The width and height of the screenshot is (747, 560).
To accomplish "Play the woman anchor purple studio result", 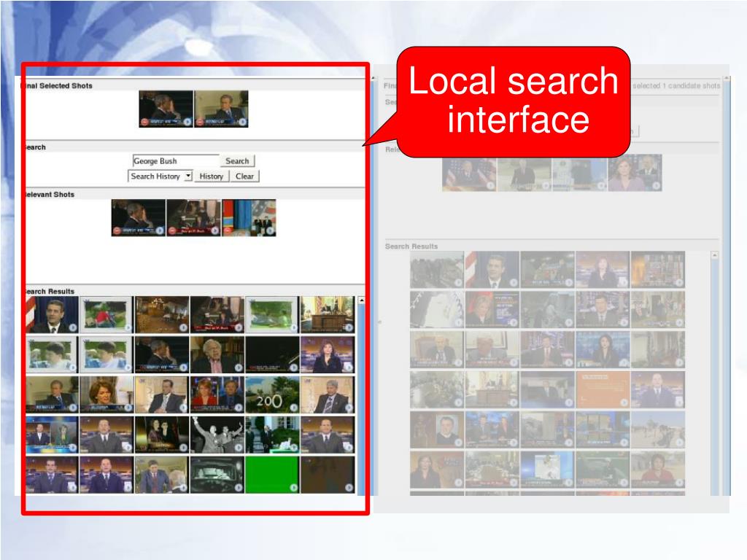I will coord(349,367).
